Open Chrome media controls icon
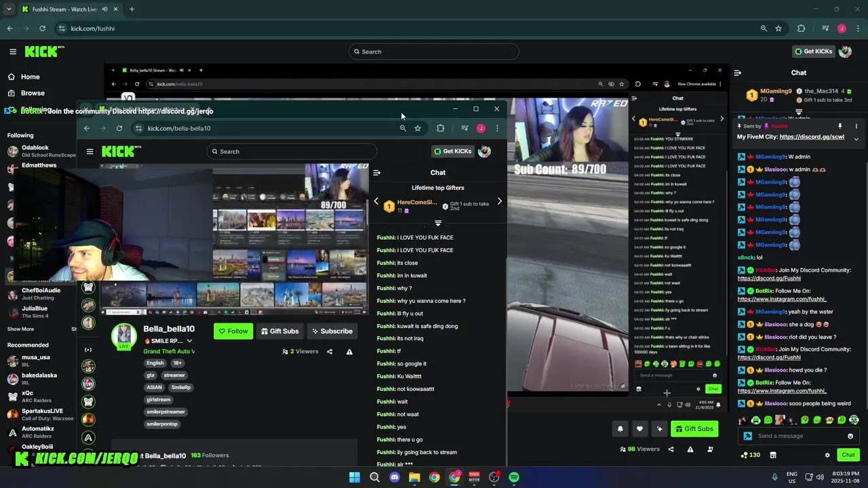 point(825,28)
